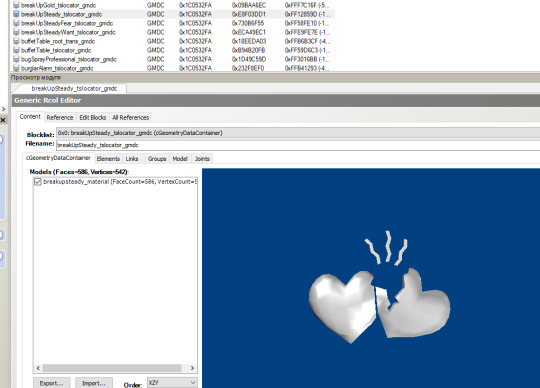Close the left side panel X

click(x=3, y=120)
